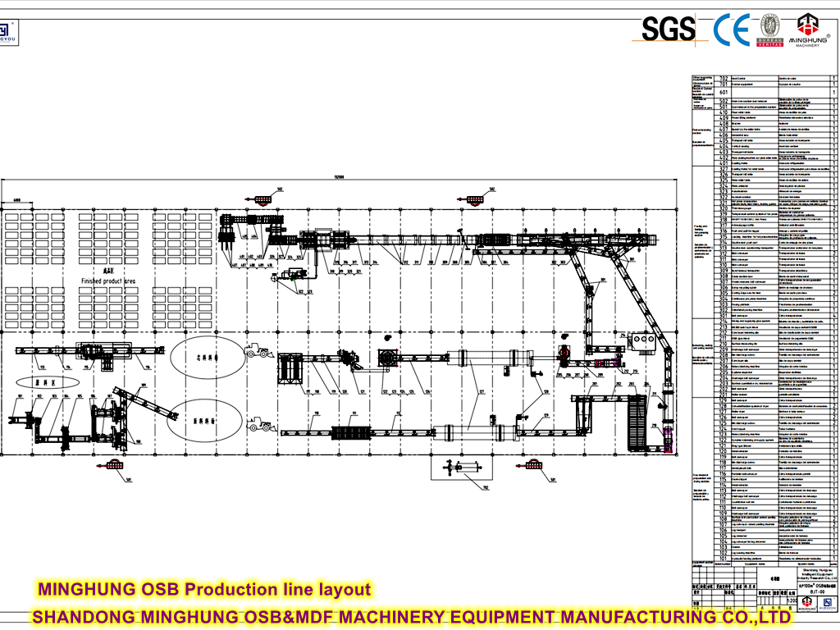
Task: Click the drawing number 'BJT-00' in the title block
Action: pos(818,592)
